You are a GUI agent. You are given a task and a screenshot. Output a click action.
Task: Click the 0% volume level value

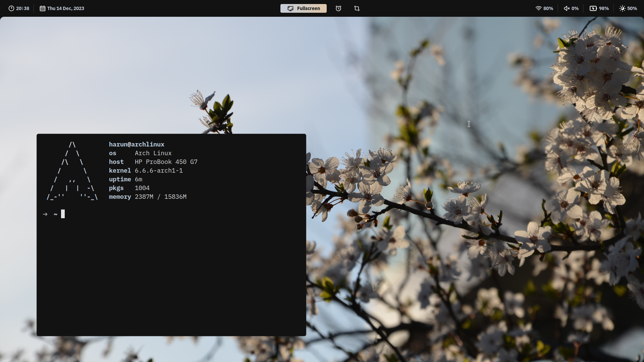pos(575,8)
